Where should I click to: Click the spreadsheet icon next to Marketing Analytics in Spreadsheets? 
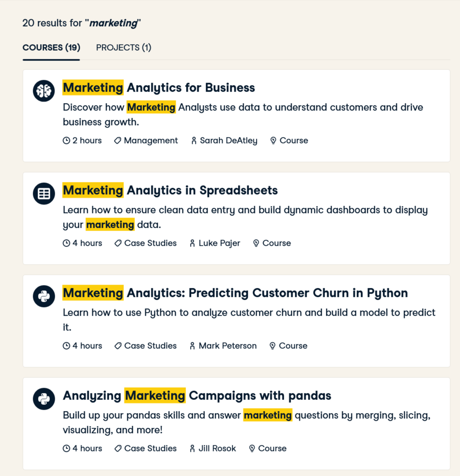(x=43, y=193)
